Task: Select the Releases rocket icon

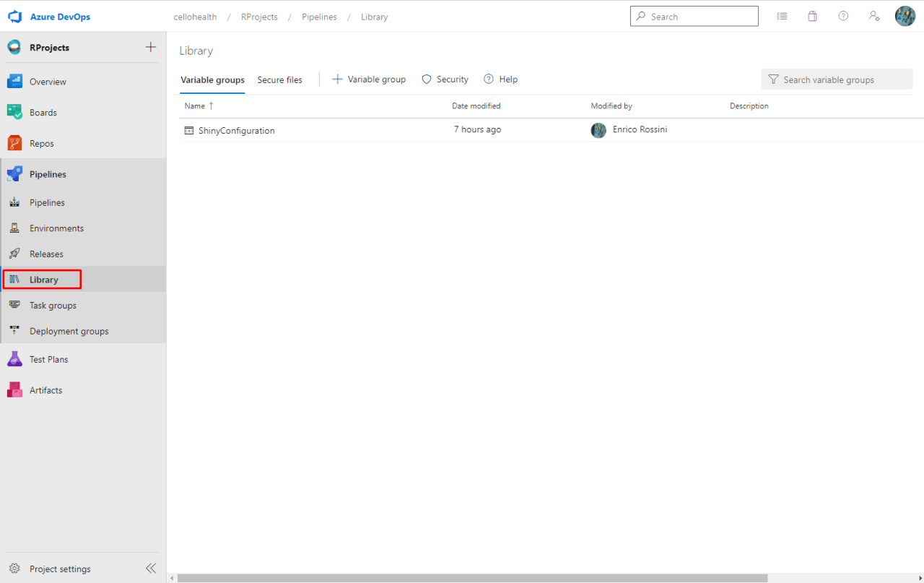Action: [14, 254]
